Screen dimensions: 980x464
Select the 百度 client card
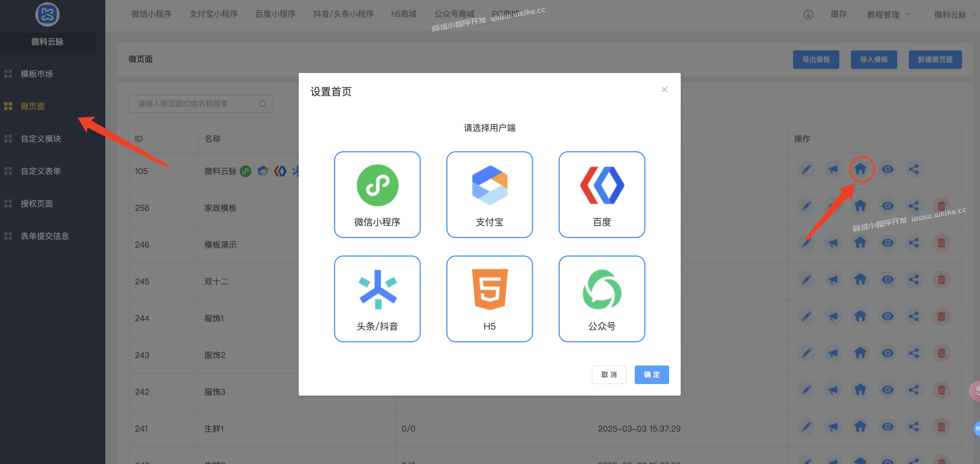(601, 195)
